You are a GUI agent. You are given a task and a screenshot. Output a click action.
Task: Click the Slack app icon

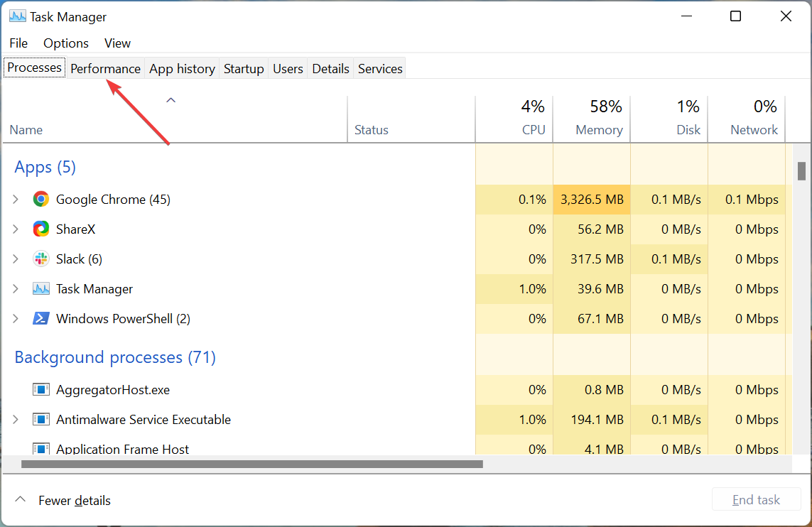pyautogui.click(x=41, y=259)
